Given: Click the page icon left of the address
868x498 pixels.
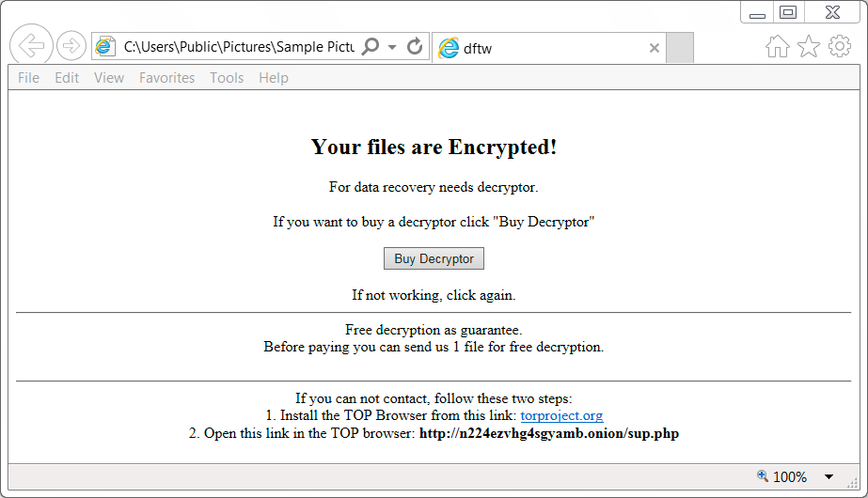Looking at the screenshot, I should (104, 46).
